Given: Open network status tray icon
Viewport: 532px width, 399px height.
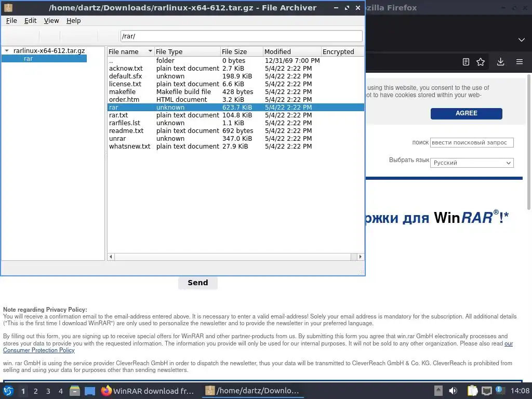Looking at the screenshot, I should (486, 391).
